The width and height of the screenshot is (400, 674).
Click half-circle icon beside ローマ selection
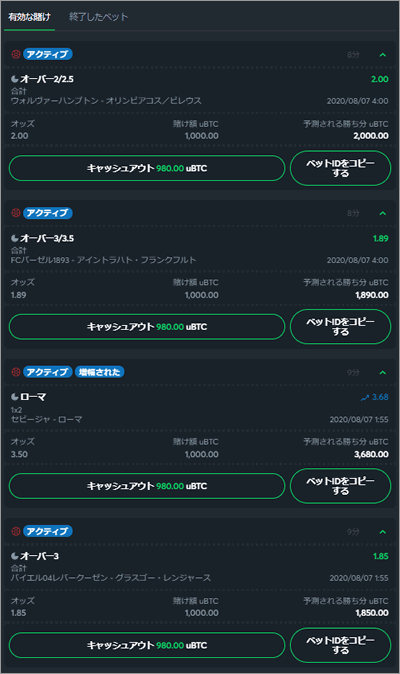(x=15, y=397)
